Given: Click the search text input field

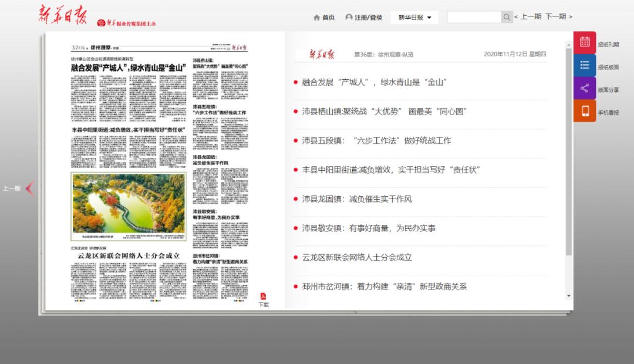Looking at the screenshot, I should pos(474,17).
